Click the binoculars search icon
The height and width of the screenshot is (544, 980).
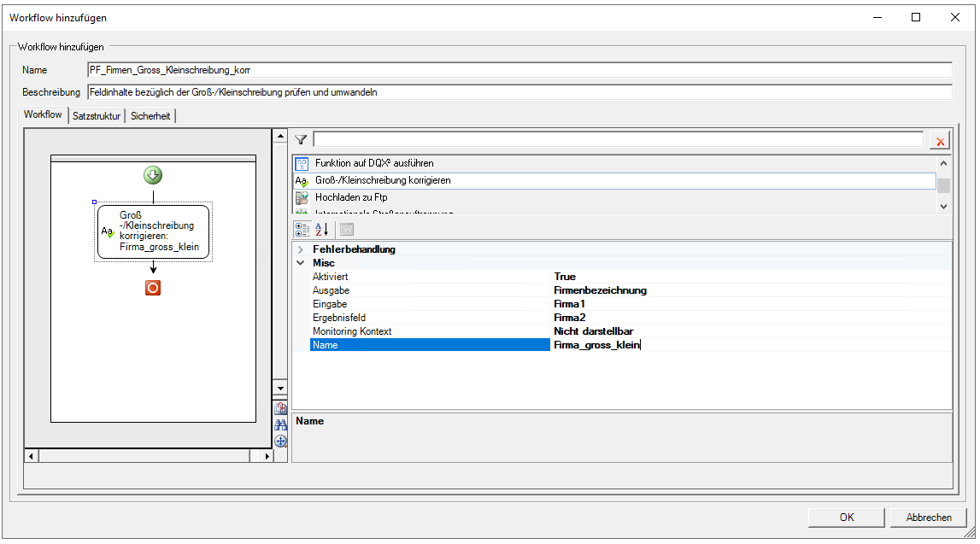[x=280, y=424]
